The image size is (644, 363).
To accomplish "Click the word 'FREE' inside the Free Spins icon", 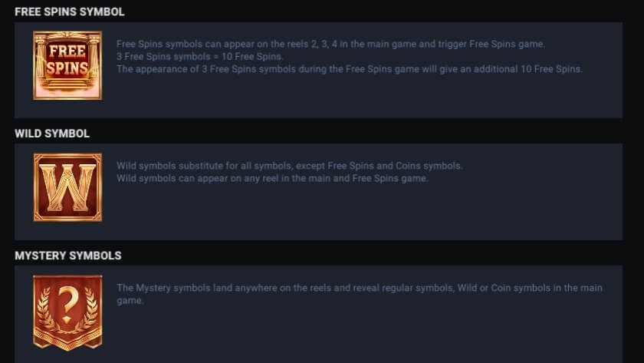I will (67, 51).
